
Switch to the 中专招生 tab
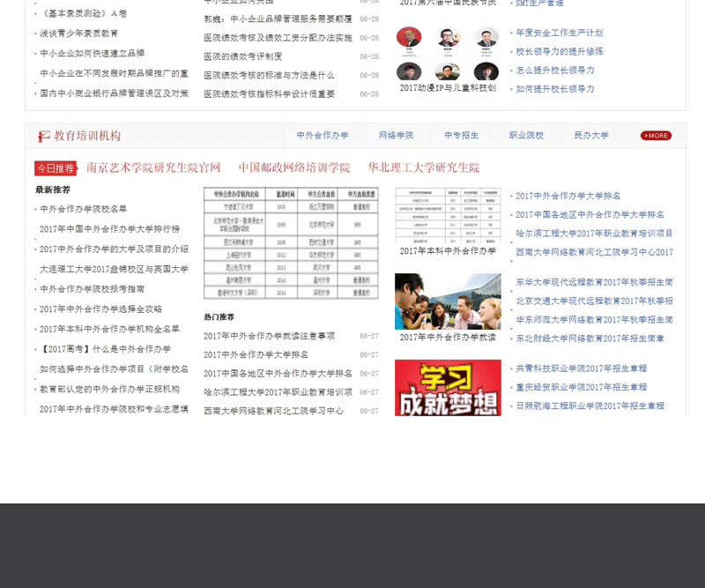461,136
